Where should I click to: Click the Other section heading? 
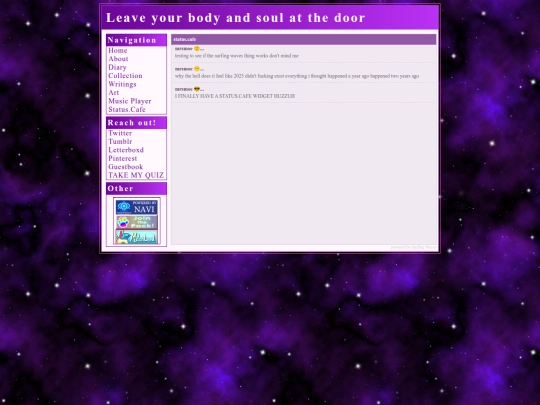click(x=120, y=188)
